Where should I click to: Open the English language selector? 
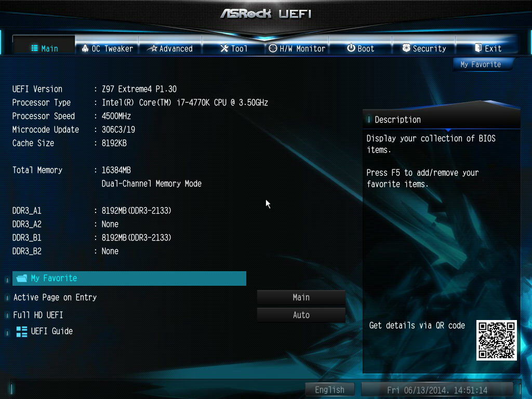tap(329, 390)
